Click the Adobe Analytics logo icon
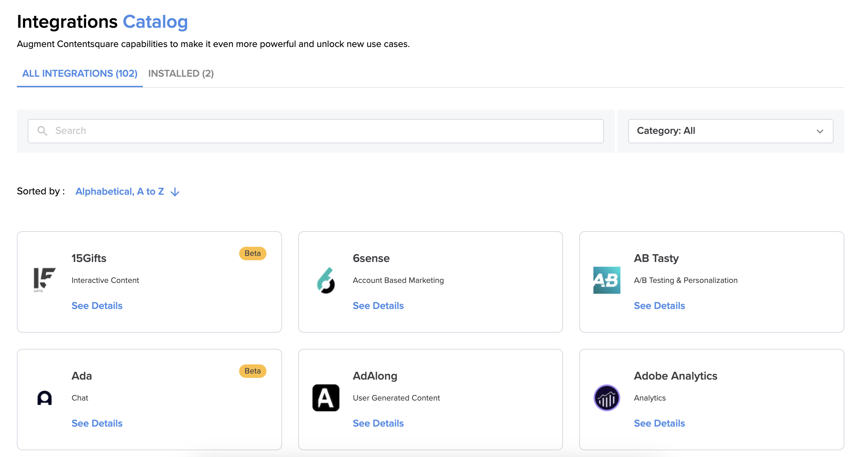 click(607, 398)
